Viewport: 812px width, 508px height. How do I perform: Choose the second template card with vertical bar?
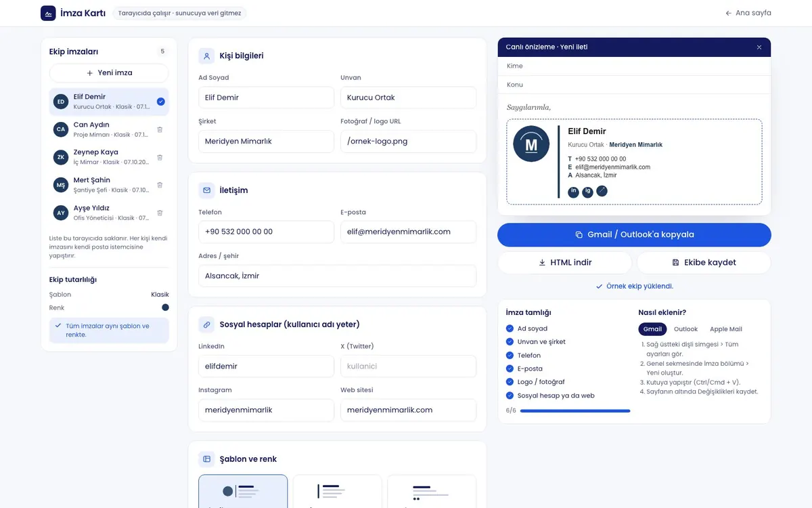337,492
